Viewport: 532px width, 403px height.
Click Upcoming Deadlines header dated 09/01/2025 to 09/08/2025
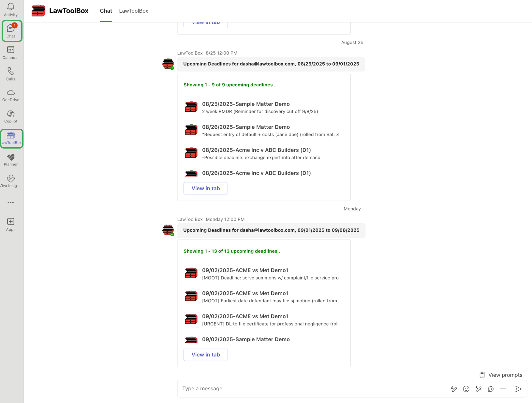click(271, 230)
